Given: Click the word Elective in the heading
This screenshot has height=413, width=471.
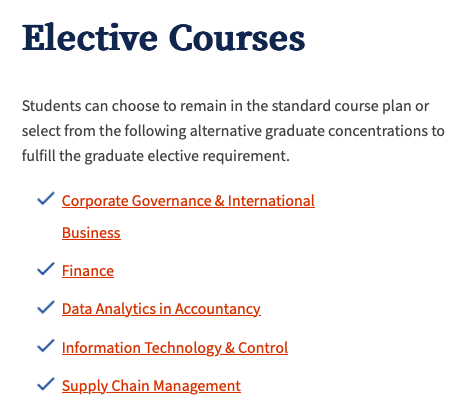Looking at the screenshot, I should click(90, 37).
